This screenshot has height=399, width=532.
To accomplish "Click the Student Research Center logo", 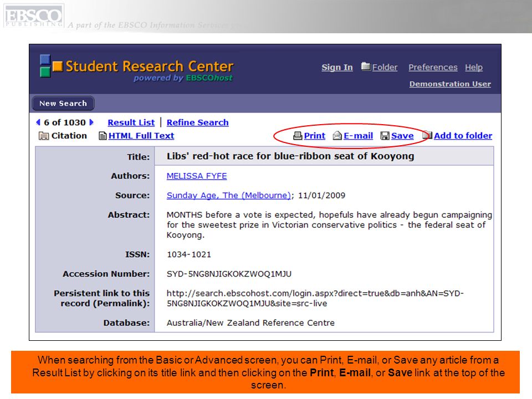I will pyautogui.click(x=136, y=69).
